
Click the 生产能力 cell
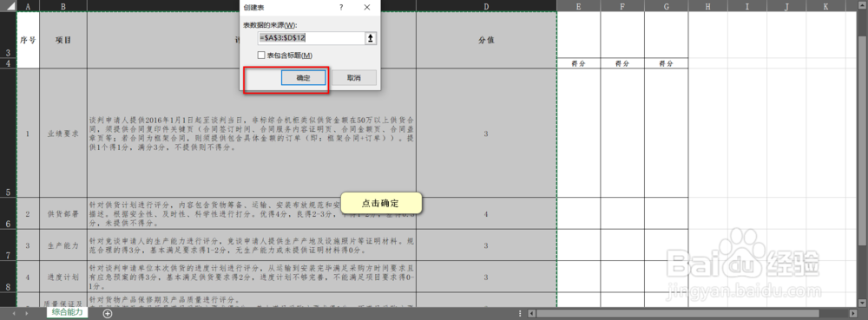[63, 245]
